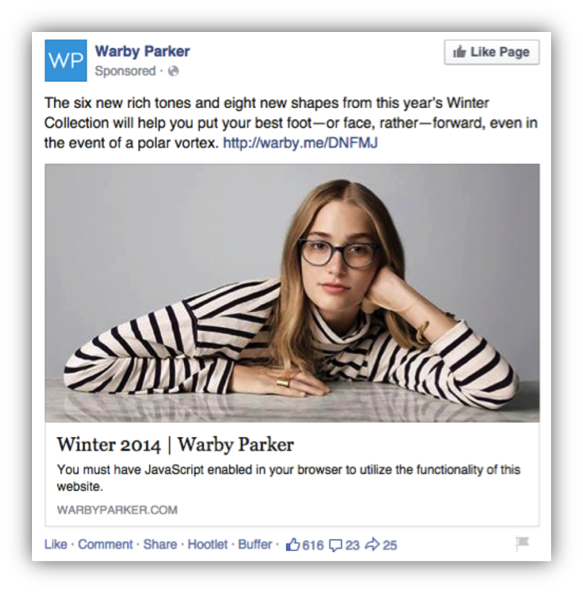Click the Comment action link
The width and height of the screenshot is (583, 594).
pyautogui.click(x=105, y=544)
